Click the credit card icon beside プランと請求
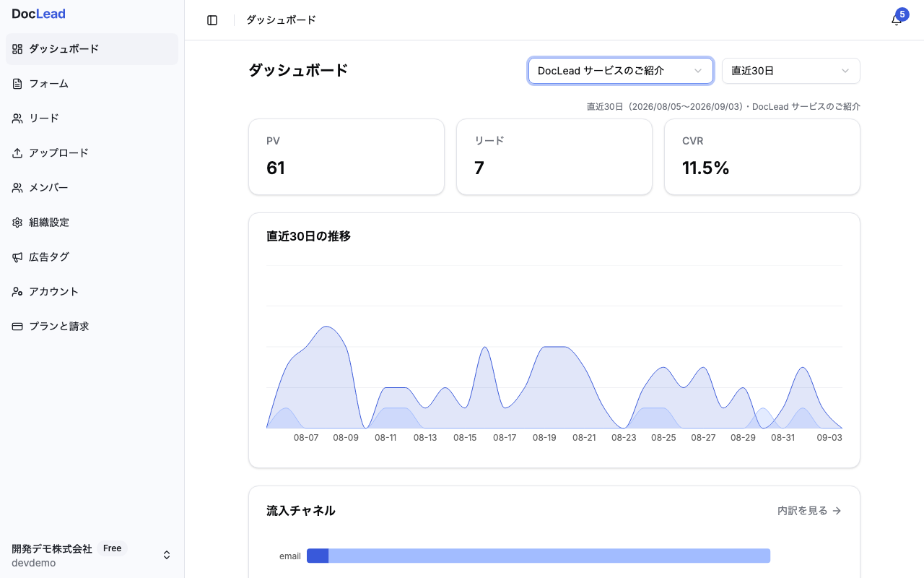This screenshot has height=578, width=924. point(17,327)
